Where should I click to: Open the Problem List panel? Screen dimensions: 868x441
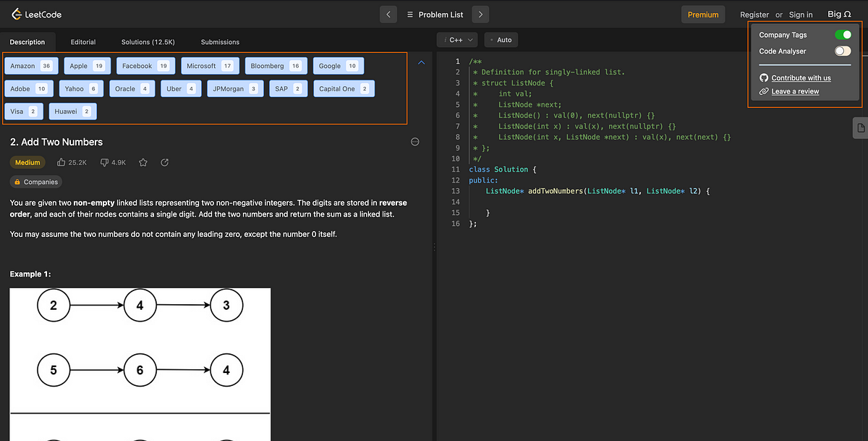pyautogui.click(x=435, y=14)
